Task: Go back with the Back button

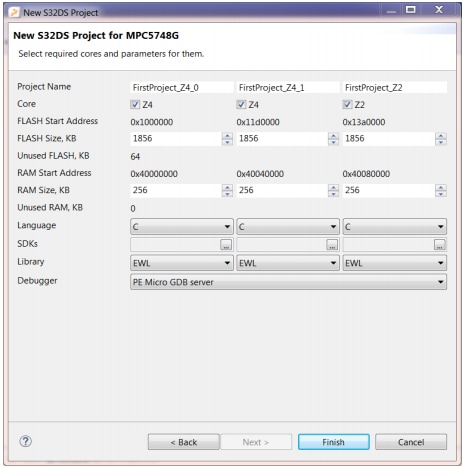Action: tap(184, 442)
